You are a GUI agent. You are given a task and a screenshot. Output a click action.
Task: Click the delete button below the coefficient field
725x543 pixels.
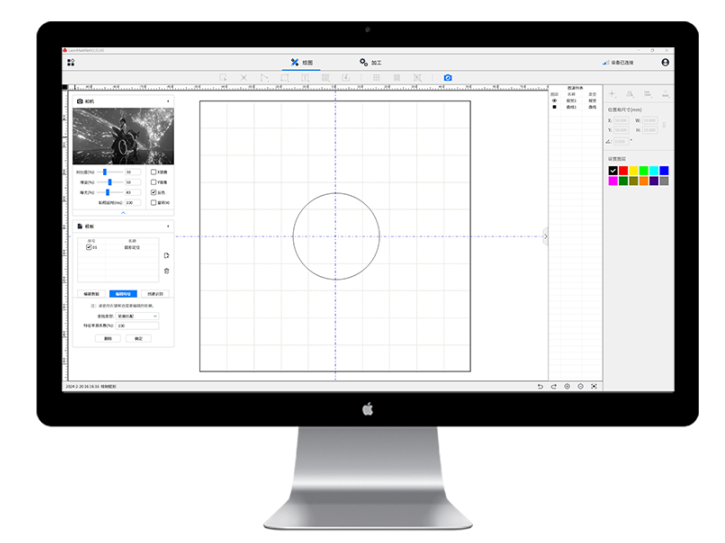pyautogui.click(x=108, y=339)
